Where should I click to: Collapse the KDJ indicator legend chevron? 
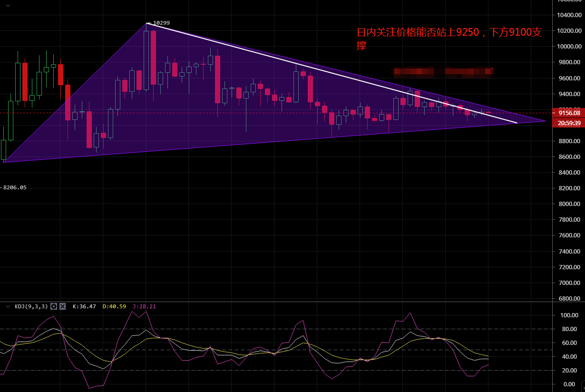pyautogui.click(x=8, y=306)
